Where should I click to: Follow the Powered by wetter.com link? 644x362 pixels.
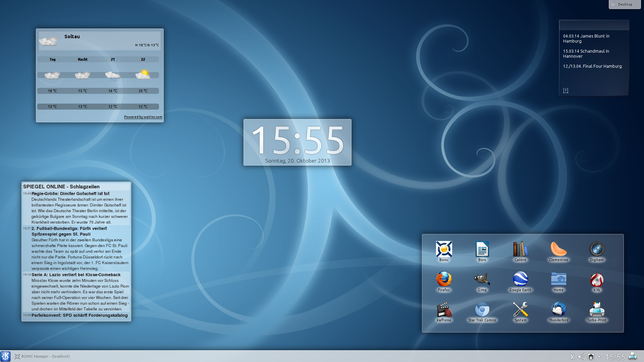[x=143, y=117]
